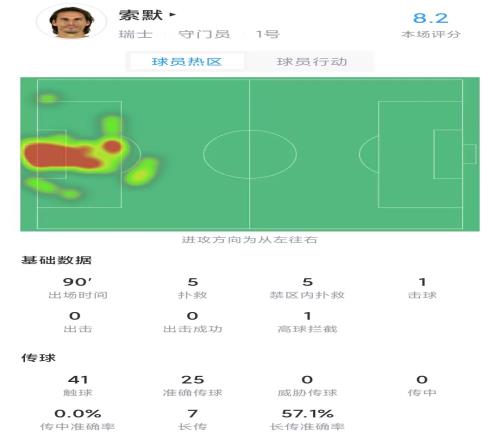Tap the 长传准确率 57.1% stat

coord(307,420)
